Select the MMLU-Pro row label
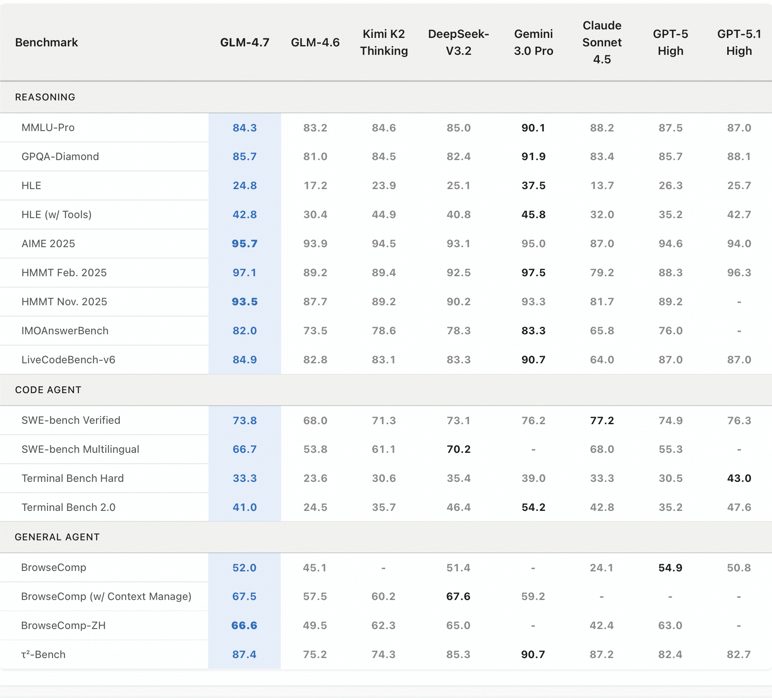The width and height of the screenshot is (772, 700). point(48,127)
